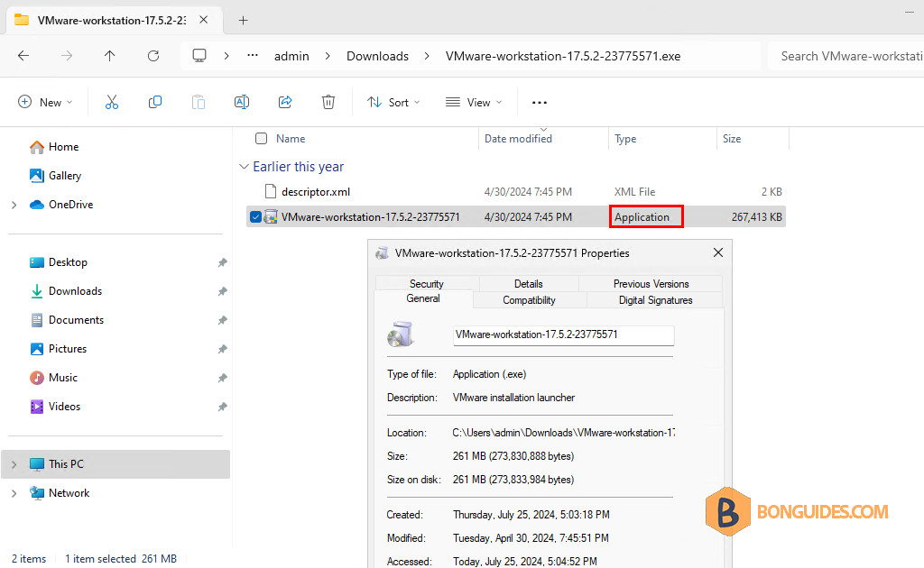Rename the selected file
924x568 pixels.
click(242, 103)
